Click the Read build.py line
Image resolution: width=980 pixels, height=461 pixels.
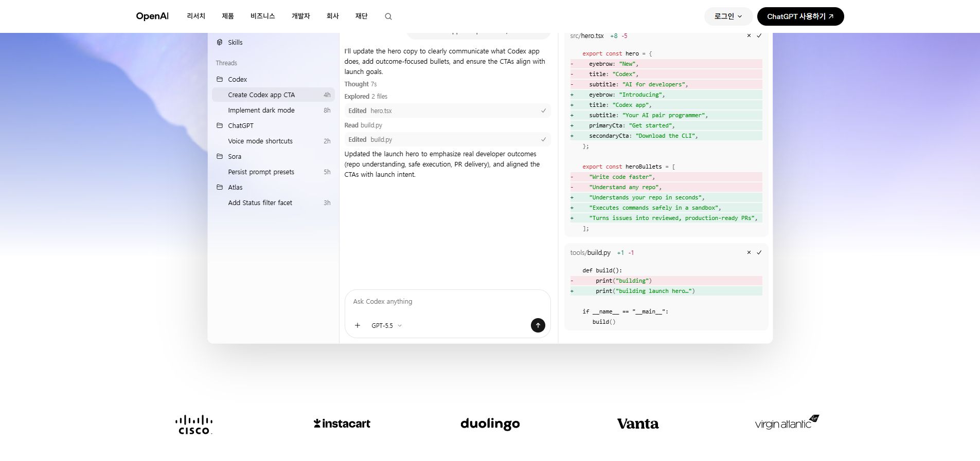pos(363,125)
